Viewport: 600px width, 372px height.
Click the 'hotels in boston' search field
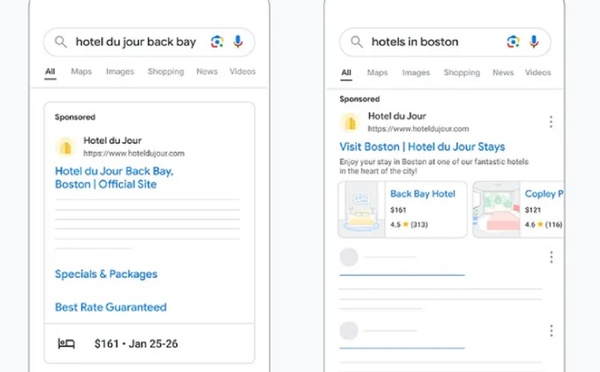click(x=445, y=42)
